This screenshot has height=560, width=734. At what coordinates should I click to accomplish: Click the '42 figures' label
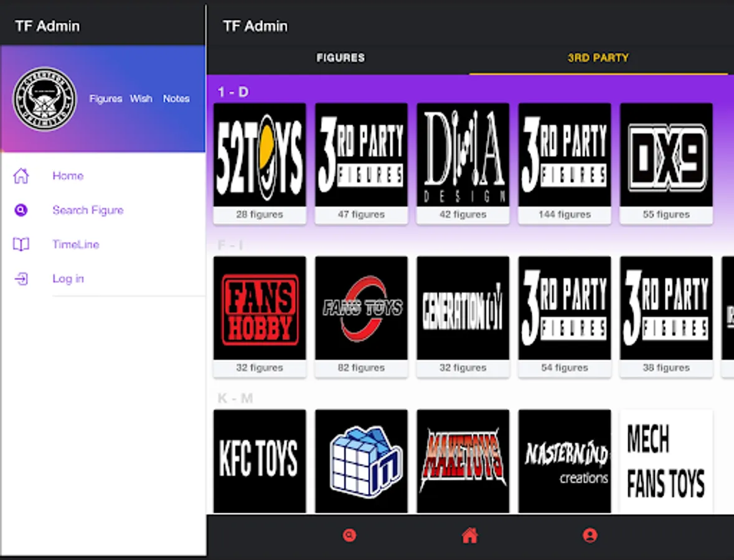coord(463,215)
